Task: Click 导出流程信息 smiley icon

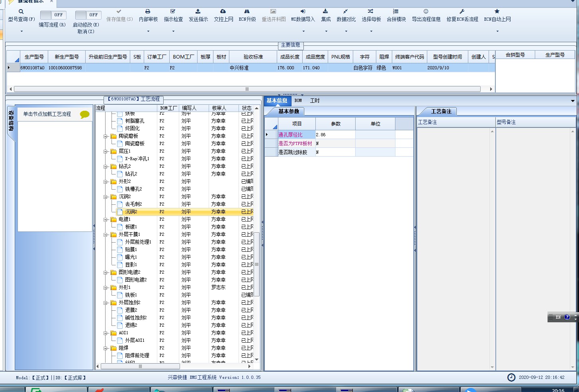Action: [426, 12]
